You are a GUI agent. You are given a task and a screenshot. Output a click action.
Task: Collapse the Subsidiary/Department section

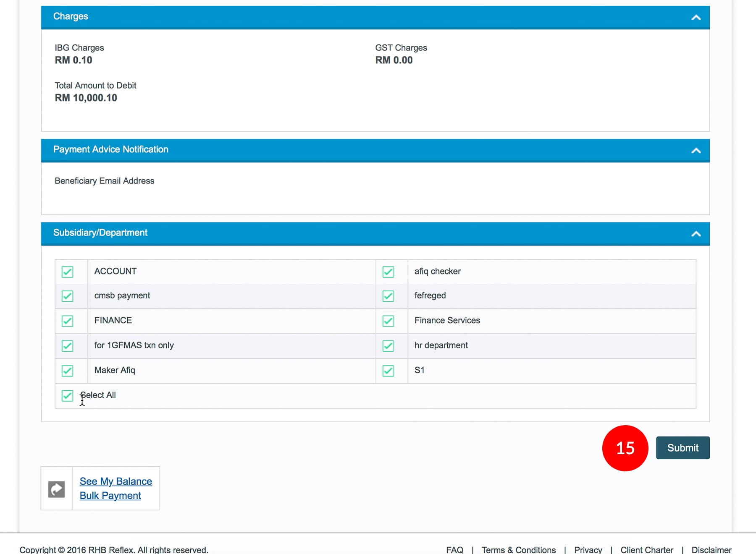coord(696,234)
